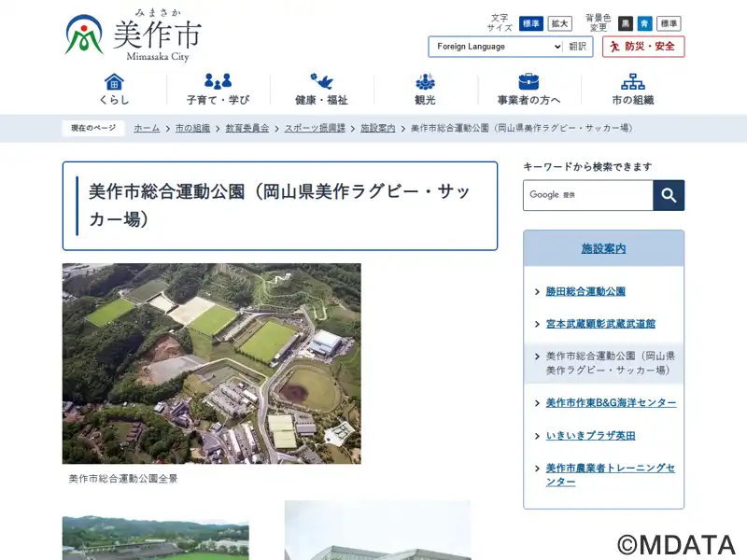This screenshot has width=747, height=560.
Task: Click the 翻訳 translate button
Action: click(578, 47)
